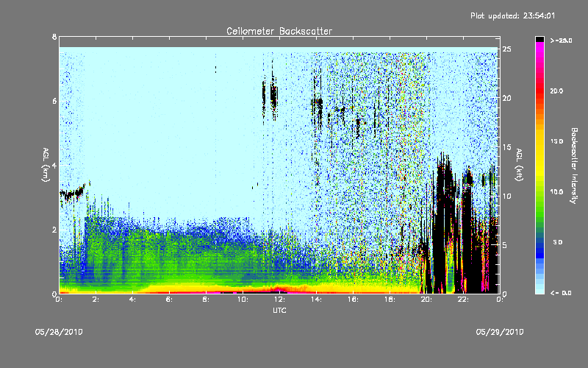Click the 'Backscatter Intensity' colorbar label
Viewport: 588px width, 368px height.
click(574, 166)
